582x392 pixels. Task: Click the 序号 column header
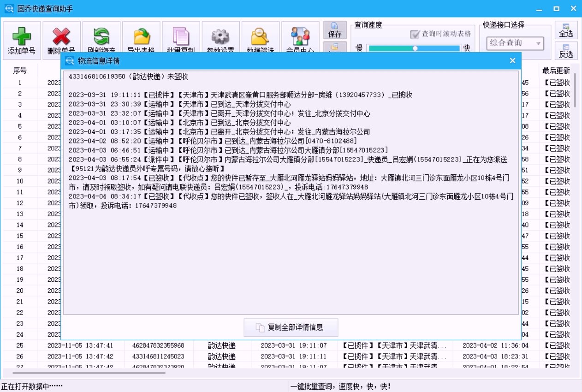pyautogui.click(x=20, y=71)
